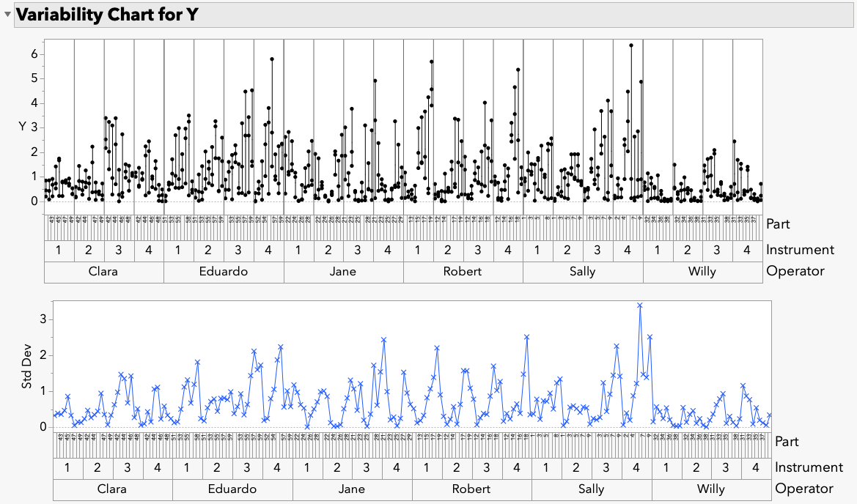
Task: Select the Robert operator cell in top chart
Action: 463,271
